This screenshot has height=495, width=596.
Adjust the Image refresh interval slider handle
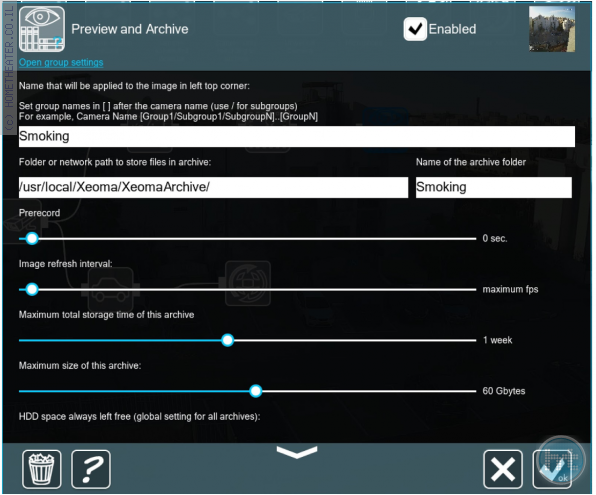pyautogui.click(x=32, y=289)
